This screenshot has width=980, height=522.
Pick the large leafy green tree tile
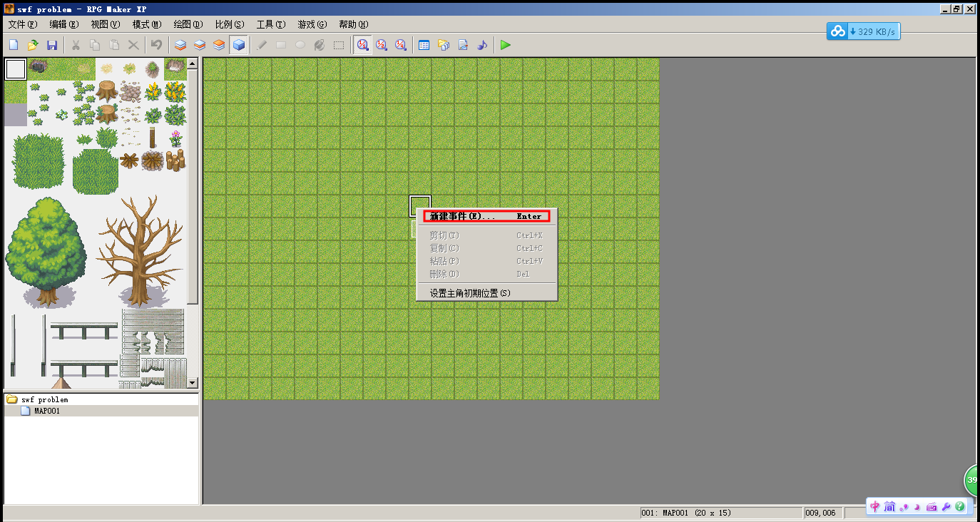click(x=46, y=251)
